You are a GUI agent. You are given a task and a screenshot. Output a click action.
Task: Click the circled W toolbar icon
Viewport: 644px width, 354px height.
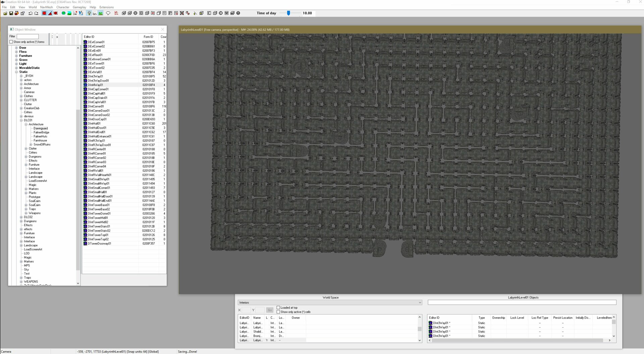point(238,13)
